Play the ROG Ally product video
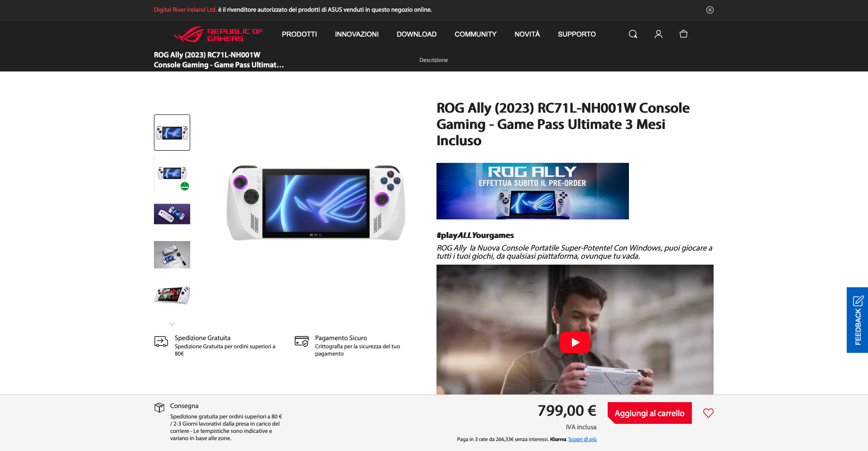The width and height of the screenshot is (868, 451). pos(575,342)
